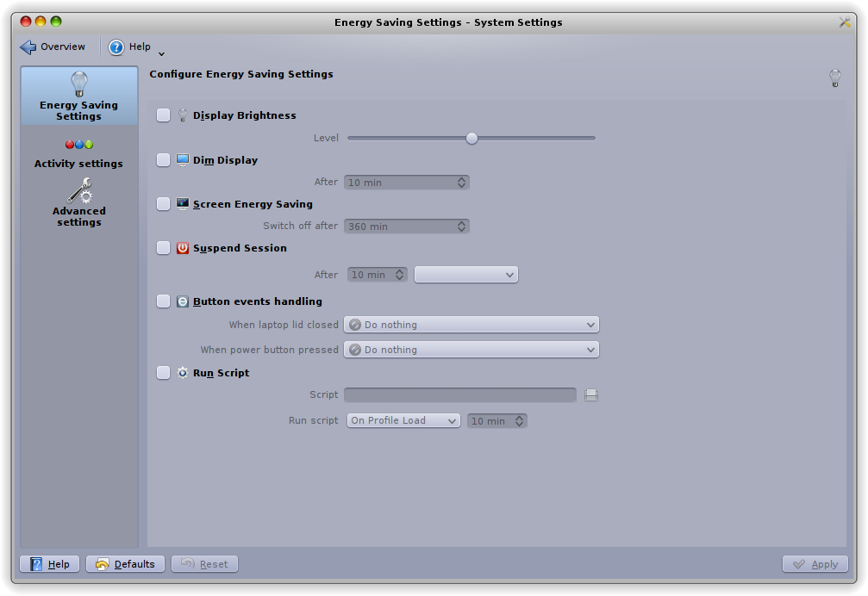This screenshot has width=868, height=596.
Task: Open the When laptop lid closed dropdown
Action: [x=471, y=325]
